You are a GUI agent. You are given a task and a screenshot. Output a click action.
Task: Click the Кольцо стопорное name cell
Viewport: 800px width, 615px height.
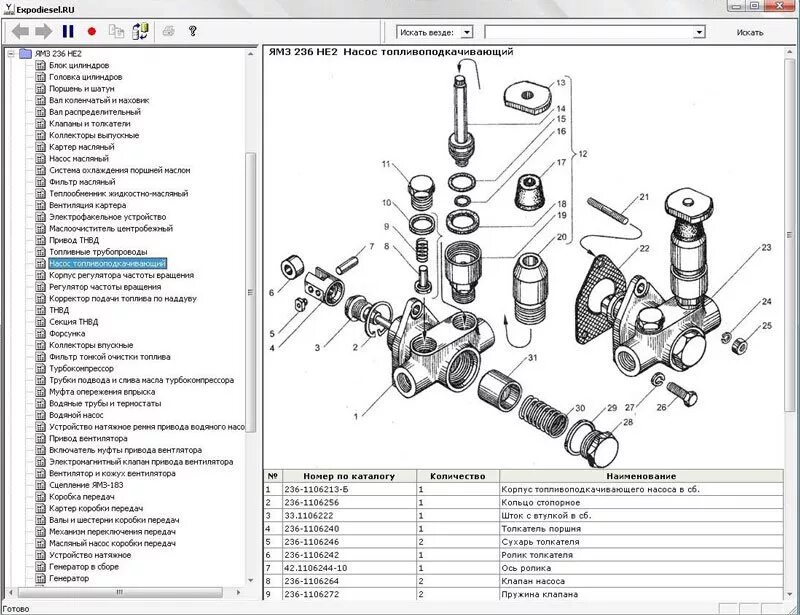[641, 503]
